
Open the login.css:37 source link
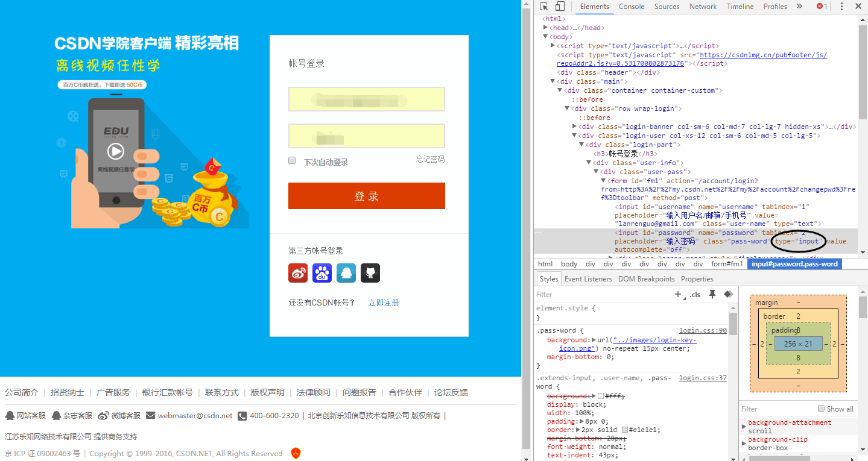pyautogui.click(x=703, y=378)
